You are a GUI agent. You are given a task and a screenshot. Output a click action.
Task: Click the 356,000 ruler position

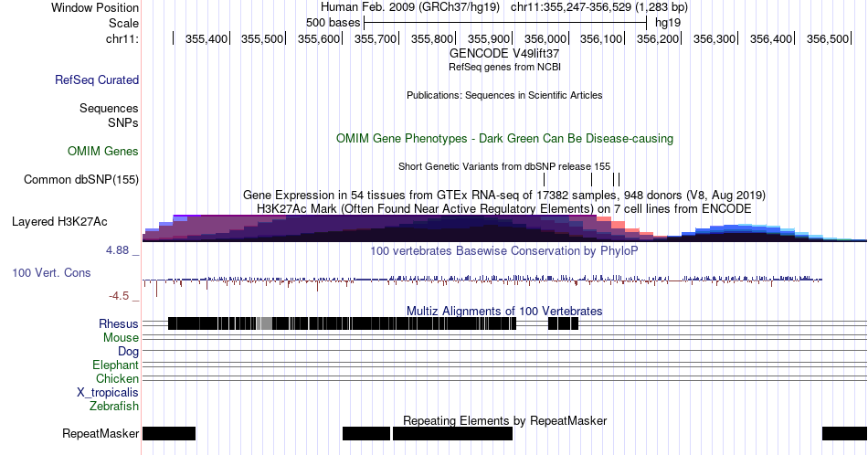click(545, 38)
